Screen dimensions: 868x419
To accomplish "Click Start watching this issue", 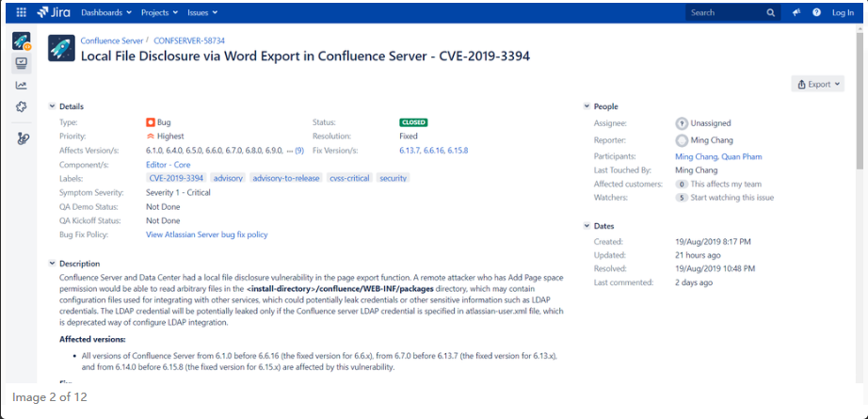I will [x=732, y=198].
